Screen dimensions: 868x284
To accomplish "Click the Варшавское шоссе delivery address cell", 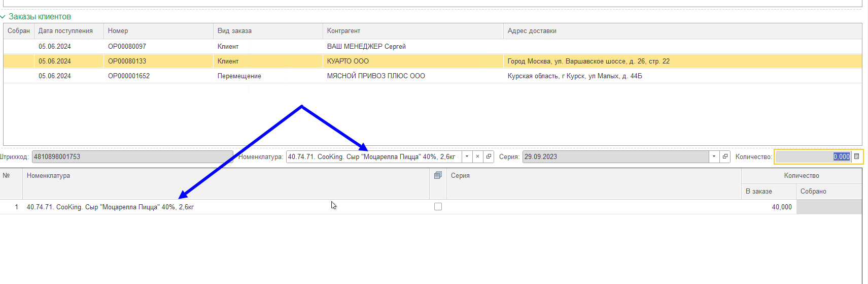I will tap(682, 61).
